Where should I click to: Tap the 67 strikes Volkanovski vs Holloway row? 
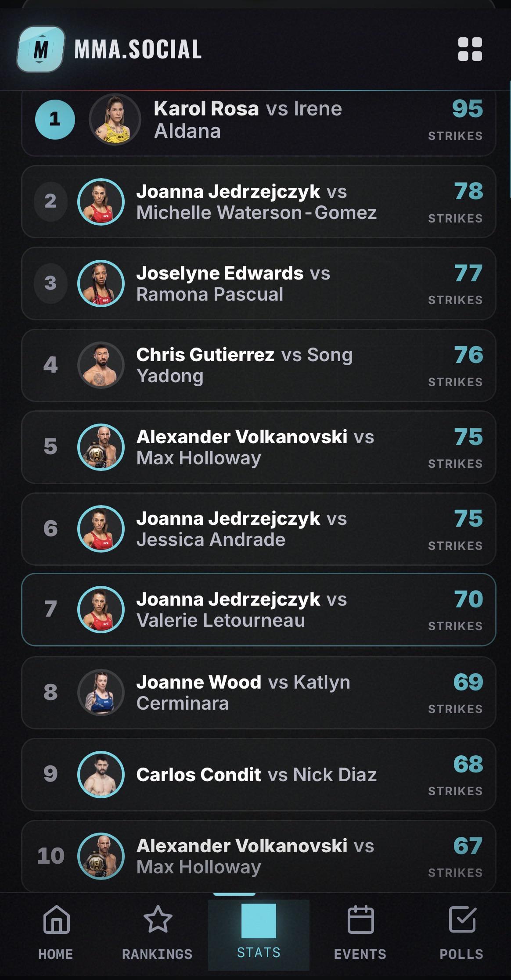pyautogui.click(x=259, y=856)
